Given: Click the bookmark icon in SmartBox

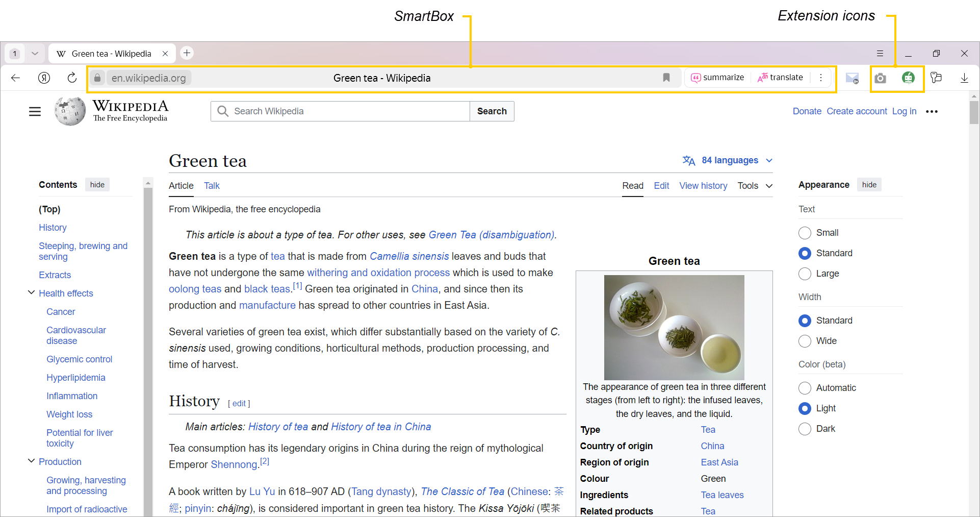Looking at the screenshot, I should [x=666, y=78].
